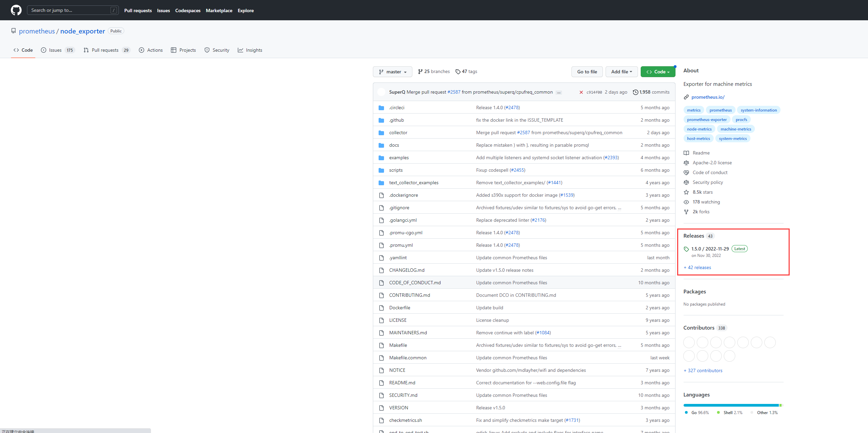Click the eye icon beside 178 watching
This screenshot has width=868, height=433.
click(x=686, y=202)
